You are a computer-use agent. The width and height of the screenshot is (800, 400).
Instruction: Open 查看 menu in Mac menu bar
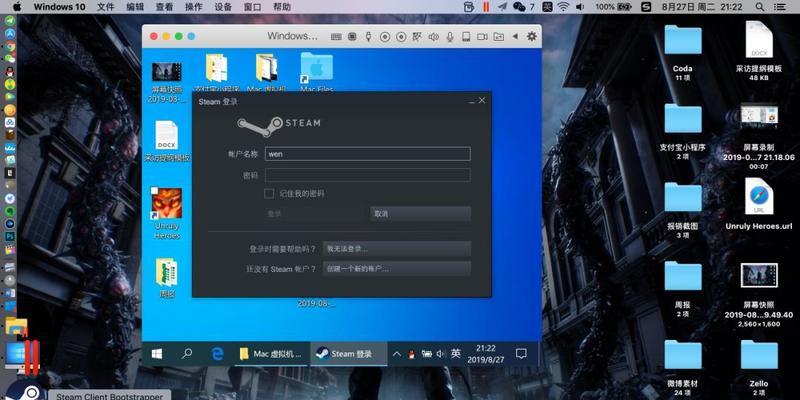tap(164, 7)
